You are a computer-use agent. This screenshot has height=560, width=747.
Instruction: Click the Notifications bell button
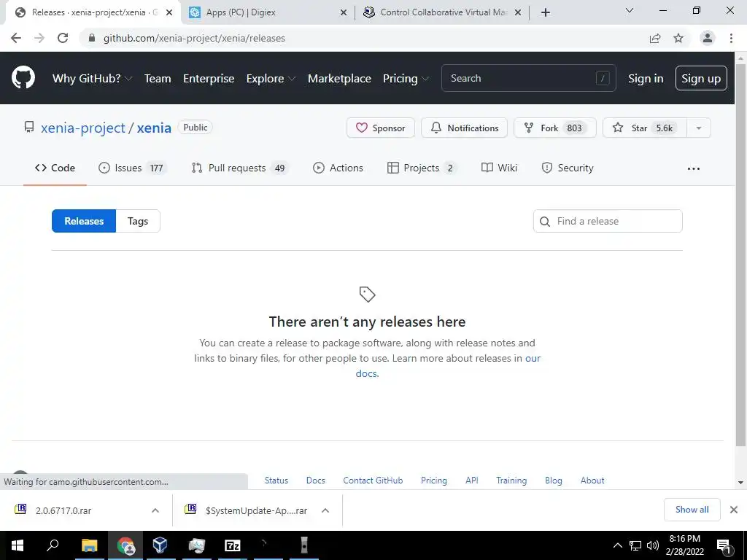click(464, 128)
